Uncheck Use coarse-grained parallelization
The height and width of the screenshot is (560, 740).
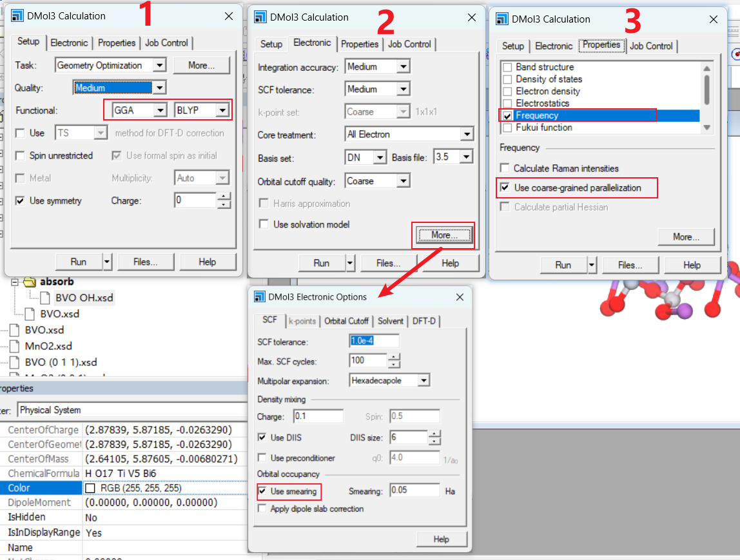click(507, 188)
